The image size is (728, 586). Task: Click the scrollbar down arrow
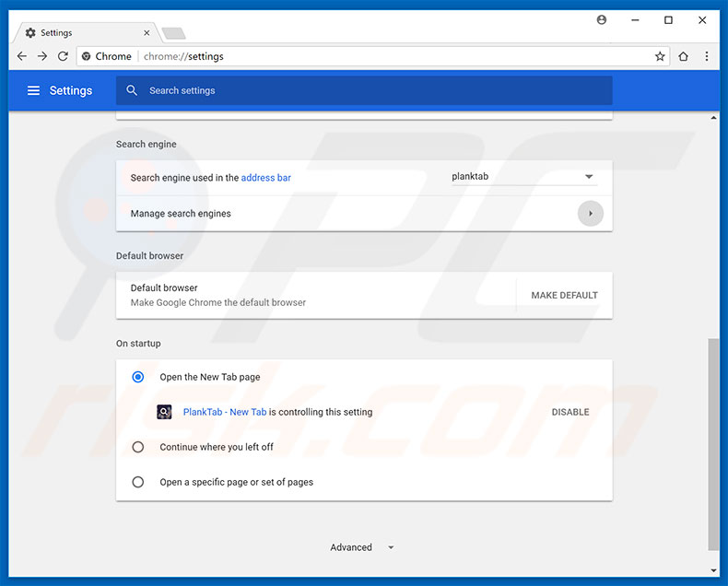point(713,570)
